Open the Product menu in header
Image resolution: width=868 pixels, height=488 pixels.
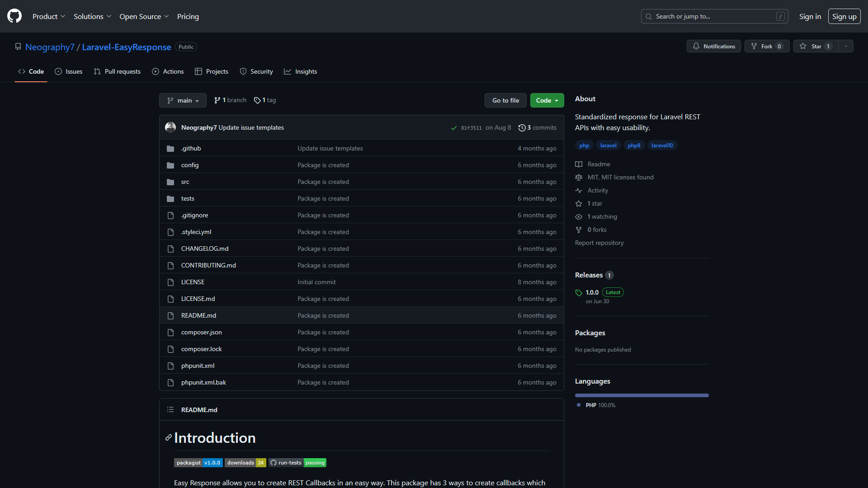49,16
